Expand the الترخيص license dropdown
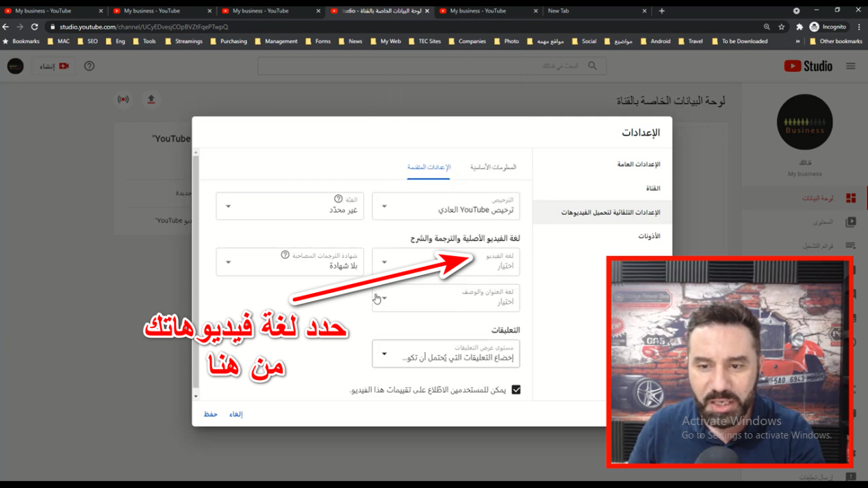Image resolution: width=868 pixels, height=488 pixels. [446, 206]
